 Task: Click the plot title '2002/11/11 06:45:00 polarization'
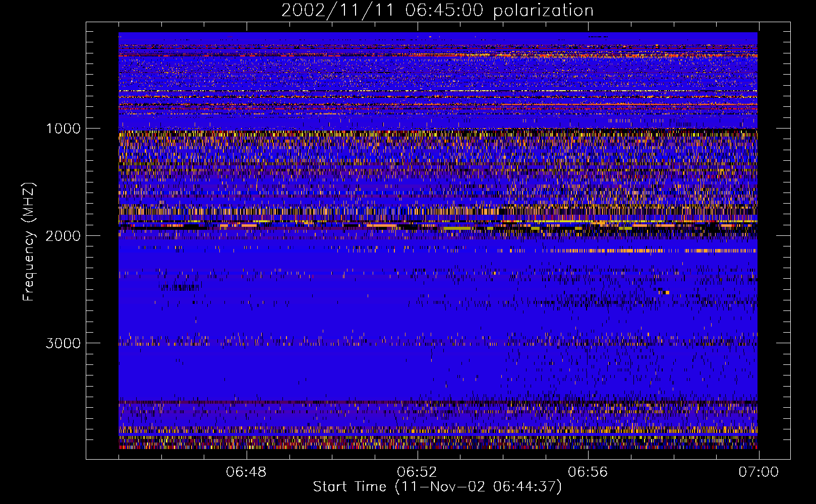coord(437,11)
